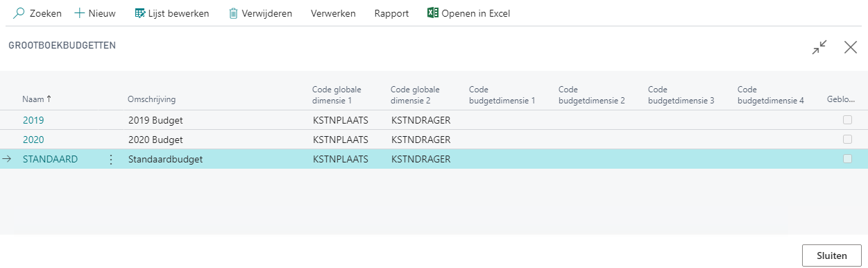Toggle Geblokkeerd checkbox for 2019 budget

(847, 120)
